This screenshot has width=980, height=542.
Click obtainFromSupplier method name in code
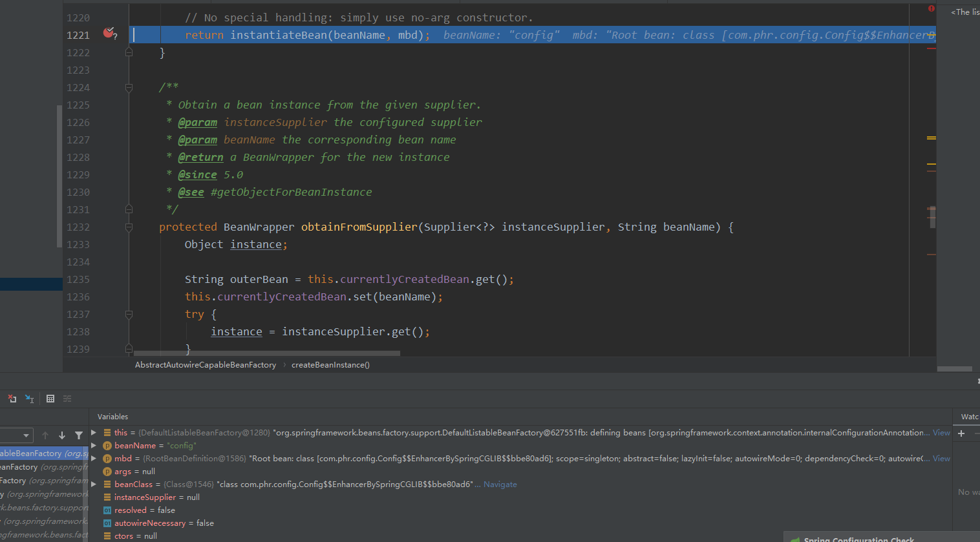359,227
